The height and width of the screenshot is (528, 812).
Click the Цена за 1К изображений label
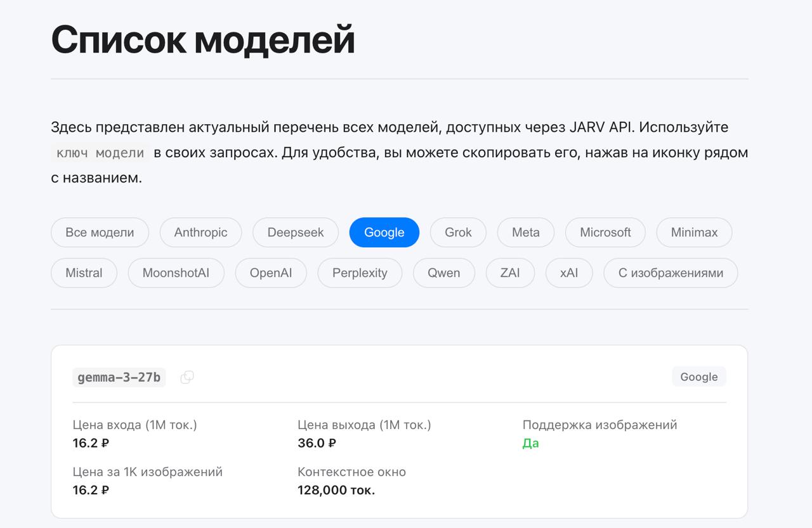point(148,472)
